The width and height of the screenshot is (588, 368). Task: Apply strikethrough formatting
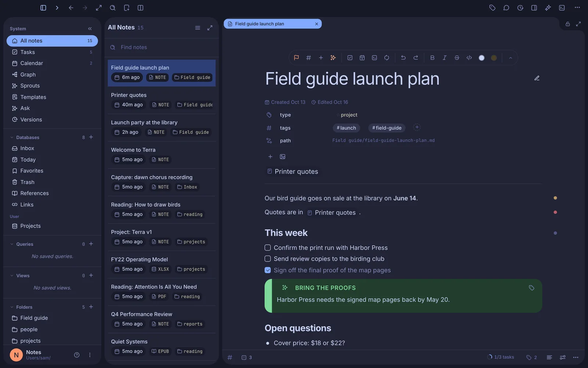tap(457, 58)
